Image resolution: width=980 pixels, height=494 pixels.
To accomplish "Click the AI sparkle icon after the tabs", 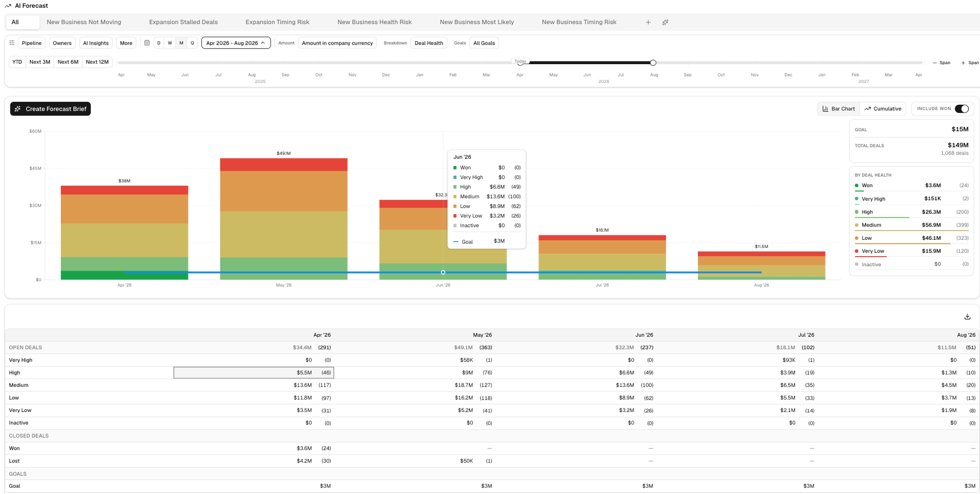I will 665,23.
